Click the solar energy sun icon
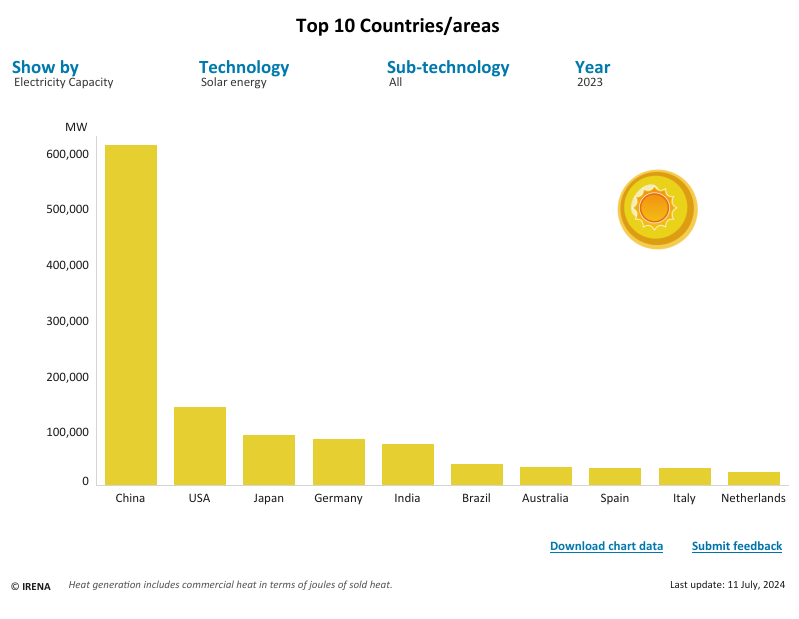Viewport: 799px width, 619px height. [656, 209]
